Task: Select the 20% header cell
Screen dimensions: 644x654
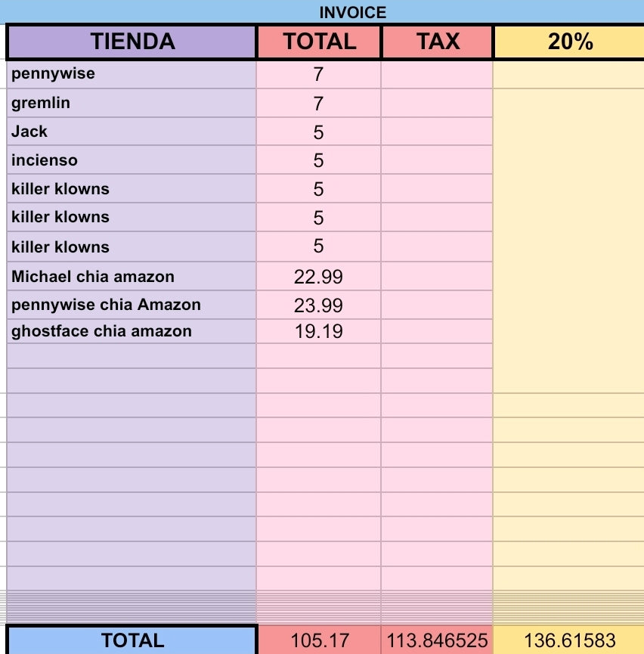Action: pos(569,42)
